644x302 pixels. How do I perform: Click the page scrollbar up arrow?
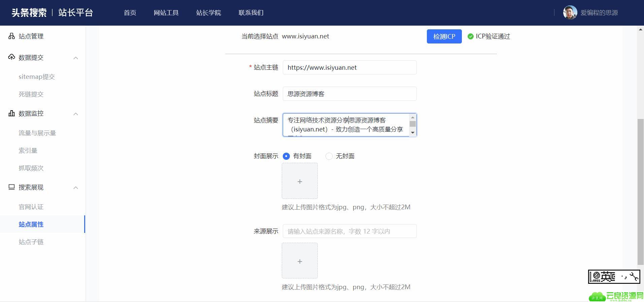point(641,29)
